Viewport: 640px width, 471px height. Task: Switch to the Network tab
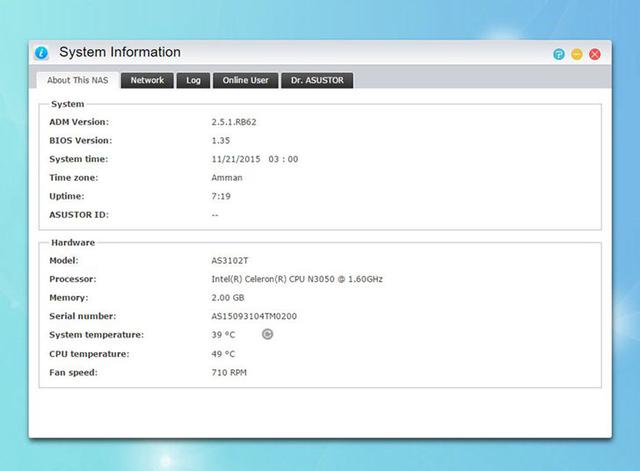coord(147,80)
